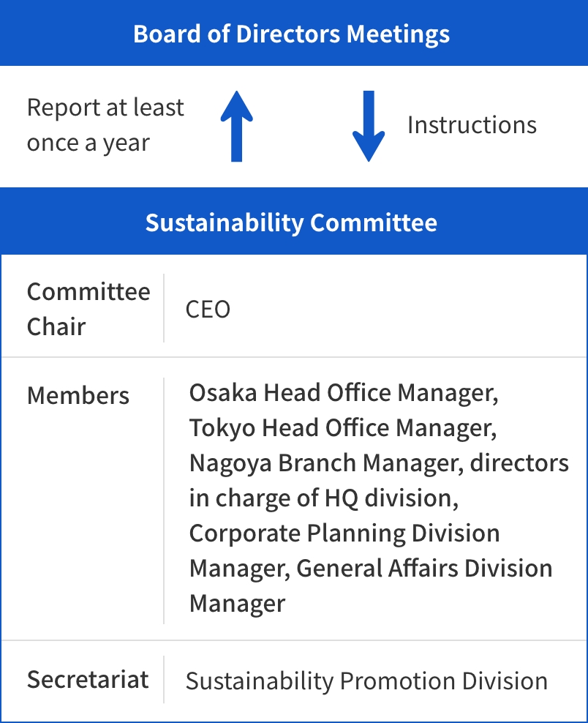
Task: Click Sustainability Promotion Division text
Action: point(366,681)
